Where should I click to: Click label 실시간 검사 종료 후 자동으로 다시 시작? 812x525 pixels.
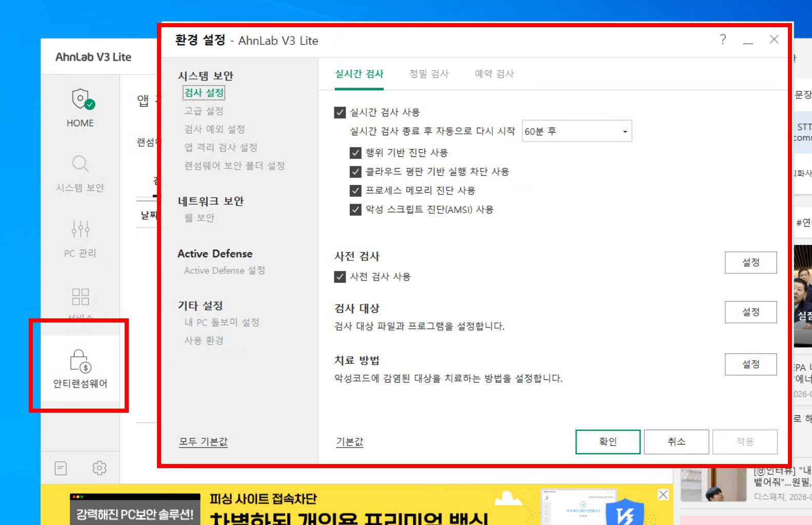[432, 131]
